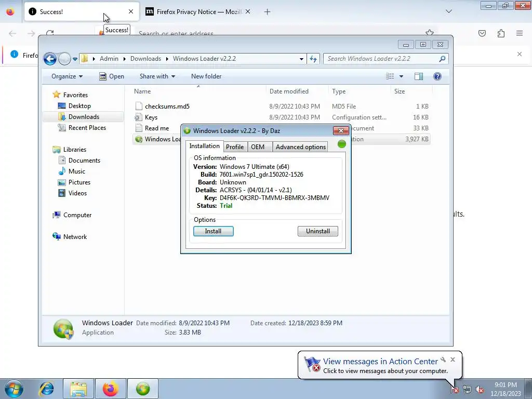Viewport: 532px width, 399px height.
Task: Open Firefox list all tabs dropdown
Action: [x=449, y=11]
